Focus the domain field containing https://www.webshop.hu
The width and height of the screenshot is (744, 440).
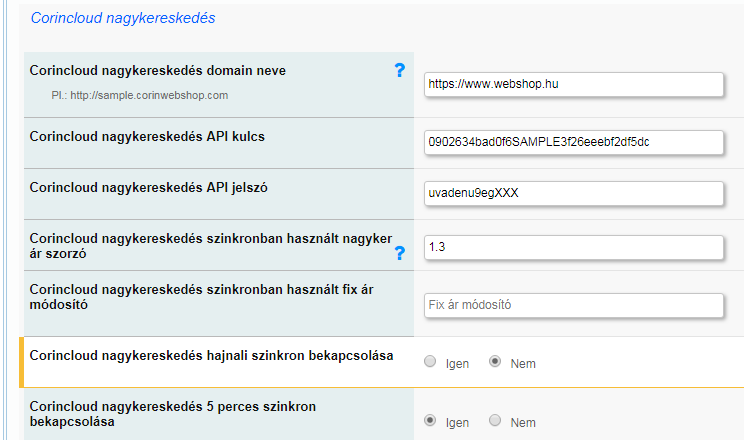click(573, 84)
